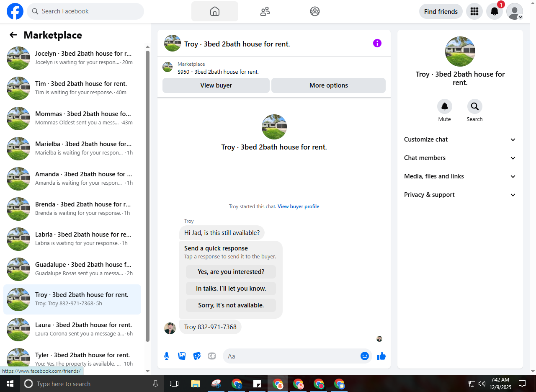Screen dimensions: 536x392
Task: Open Task View in the taskbar
Action: tap(174, 384)
